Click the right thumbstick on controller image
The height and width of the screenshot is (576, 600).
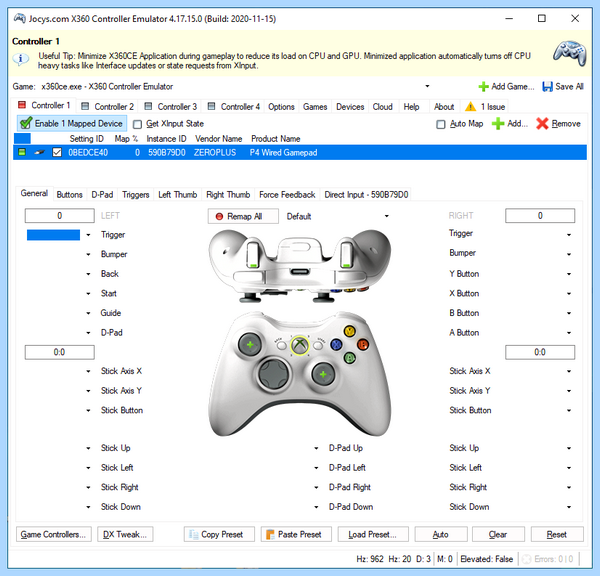[323, 374]
